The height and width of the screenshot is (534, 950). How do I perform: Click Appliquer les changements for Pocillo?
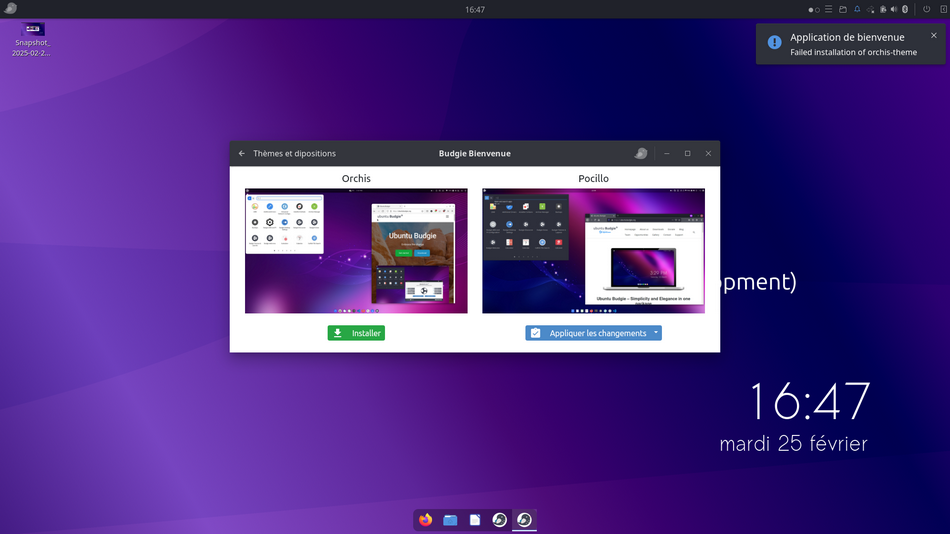588,333
